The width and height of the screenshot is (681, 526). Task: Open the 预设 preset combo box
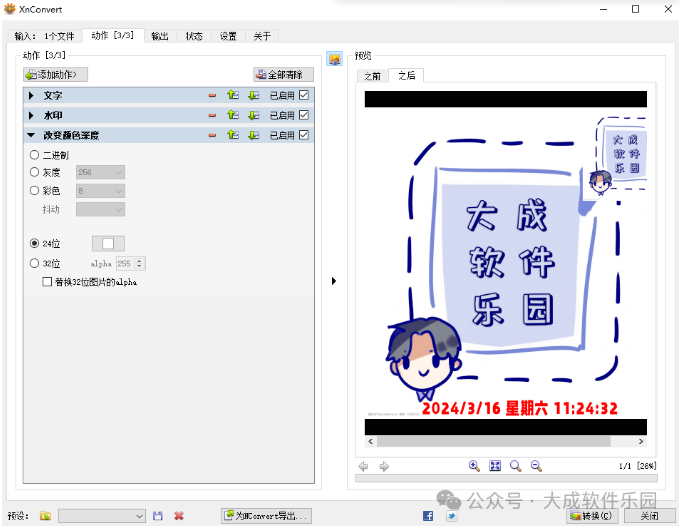pyautogui.click(x=102, y=516)
